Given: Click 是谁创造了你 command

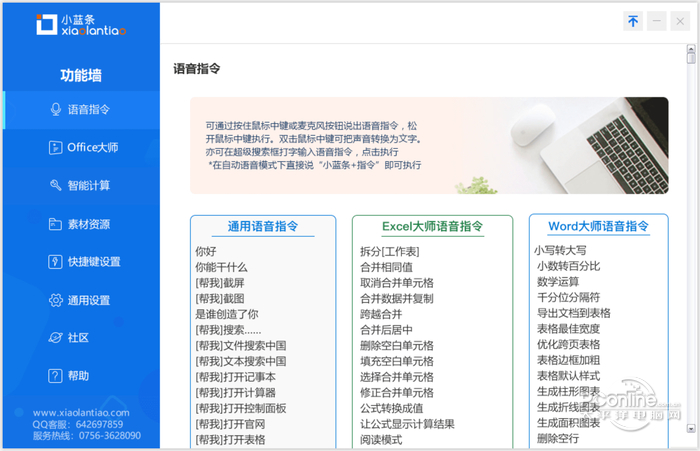Looking at the screenshot, I should pyautogui.click(x=227, y=314).
